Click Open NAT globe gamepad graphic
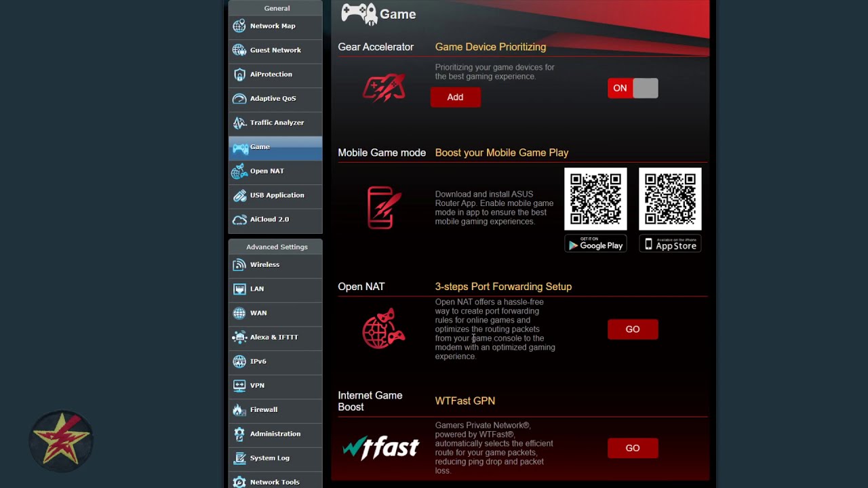 click(x=384, y=329)
